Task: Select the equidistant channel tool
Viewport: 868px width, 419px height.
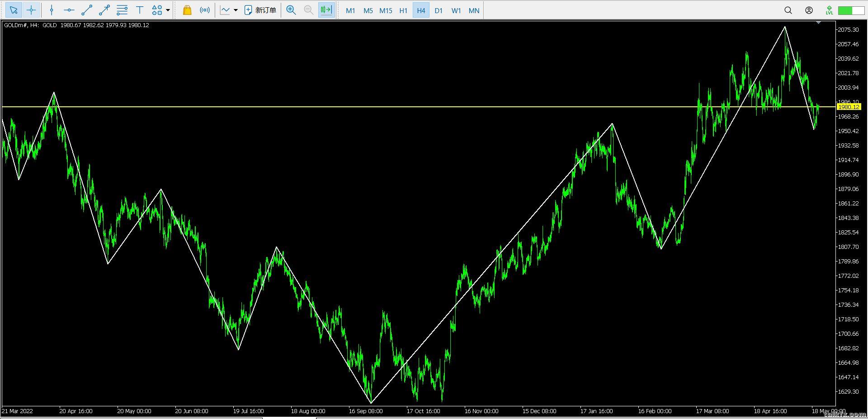Action: pyautogui.click(x=122, y=10)
